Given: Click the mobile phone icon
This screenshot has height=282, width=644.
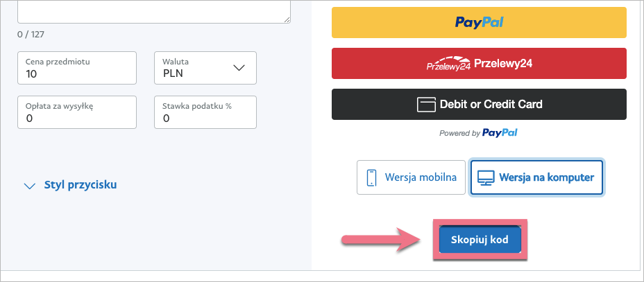Looking at the screenshot, I should pos(371,177).
